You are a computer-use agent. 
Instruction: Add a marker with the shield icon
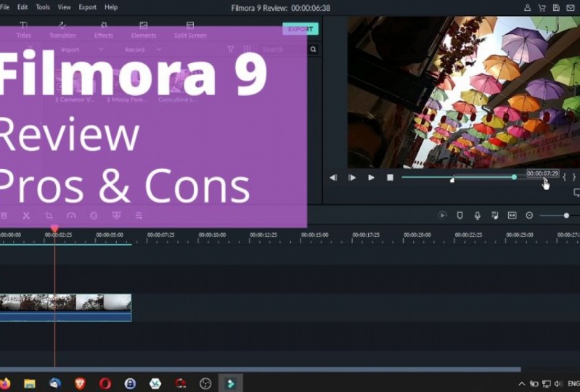pyautogui.click(x=459, y=215)
